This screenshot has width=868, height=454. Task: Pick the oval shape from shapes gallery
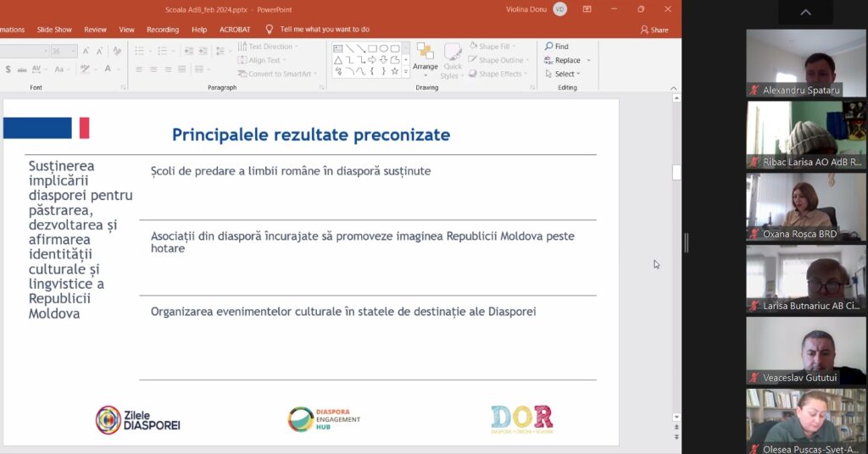tap(383, 49)
